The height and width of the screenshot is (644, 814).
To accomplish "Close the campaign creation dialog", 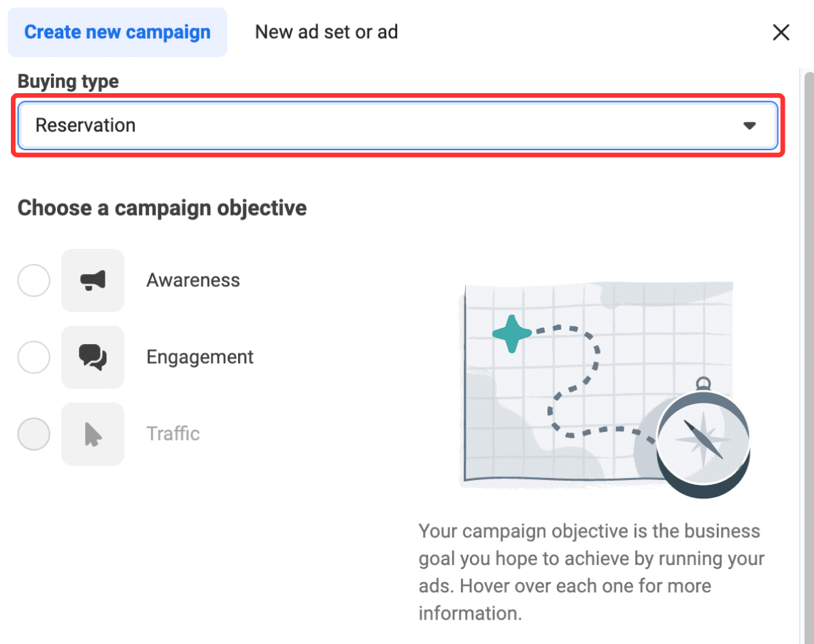I will pyautogui.click(x=781, y=32).
